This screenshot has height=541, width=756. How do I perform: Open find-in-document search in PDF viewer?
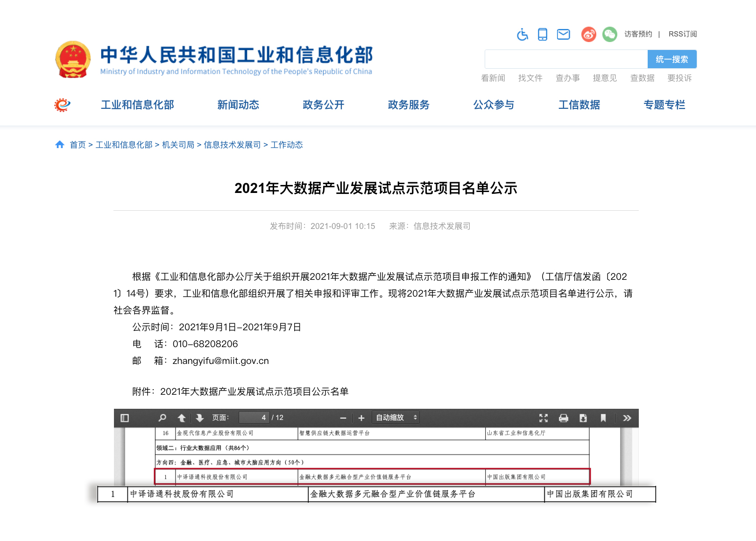[x=162, y=418]
